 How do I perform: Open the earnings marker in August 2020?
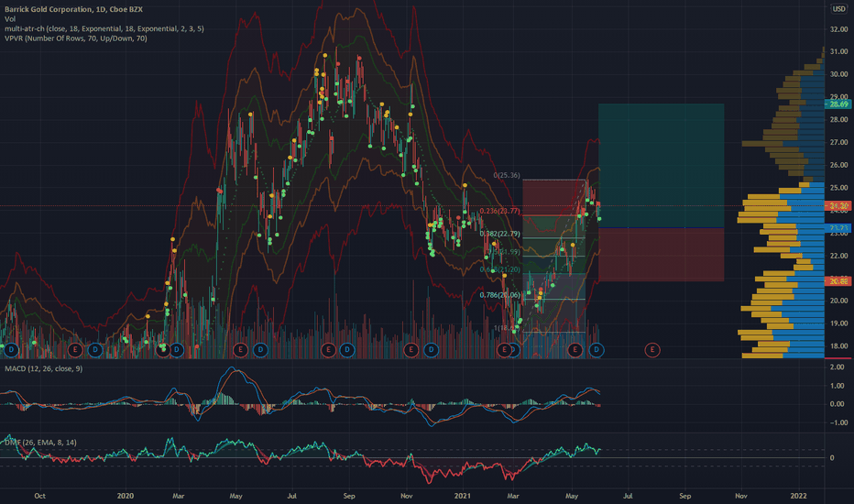click(328, 350)
